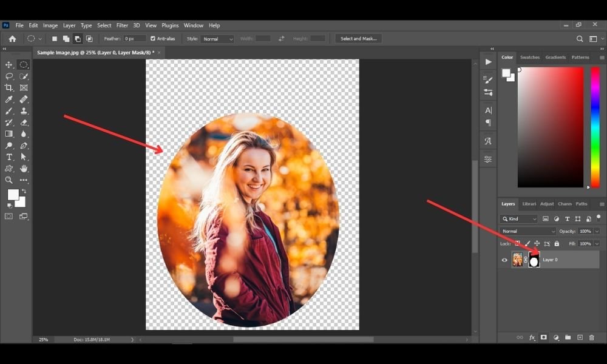Change the screen mode

pyautogui.click(x=24, y=216)
